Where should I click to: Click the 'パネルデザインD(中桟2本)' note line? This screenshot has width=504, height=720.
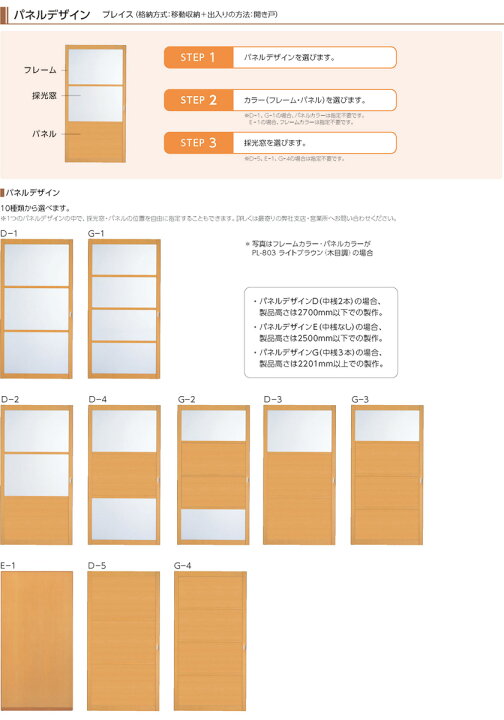point(318,302)
